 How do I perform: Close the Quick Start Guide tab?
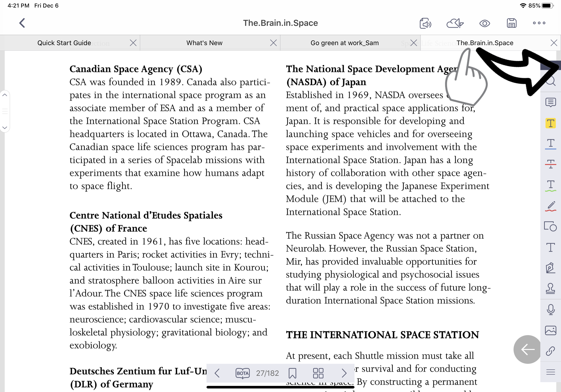coord(133,43)
